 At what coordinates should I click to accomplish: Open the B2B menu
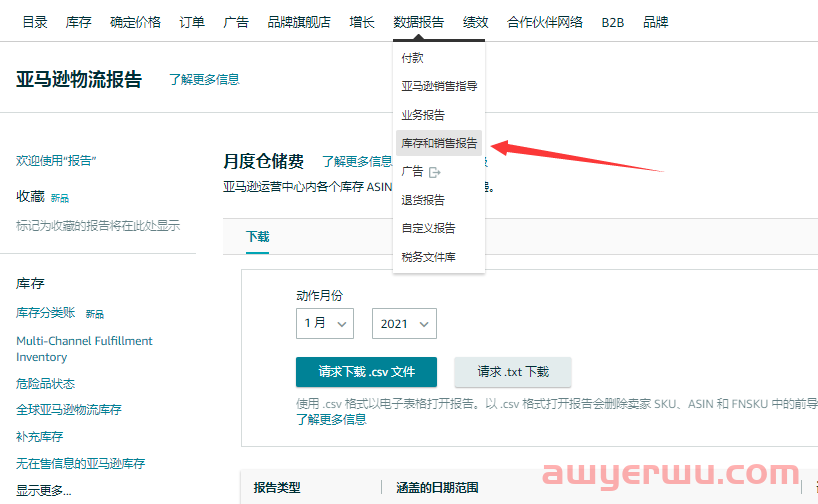coord(612,22)
